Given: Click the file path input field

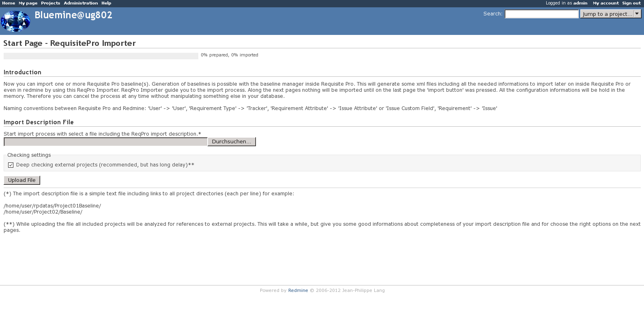Looking at the screenshot, I should click(106, 142).
